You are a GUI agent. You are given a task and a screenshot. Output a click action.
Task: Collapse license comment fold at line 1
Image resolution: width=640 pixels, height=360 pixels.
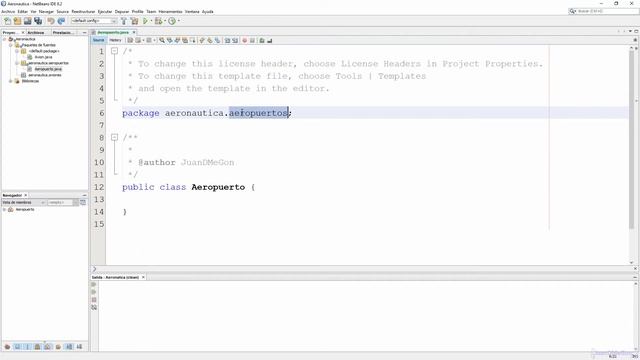coord(114,51)
